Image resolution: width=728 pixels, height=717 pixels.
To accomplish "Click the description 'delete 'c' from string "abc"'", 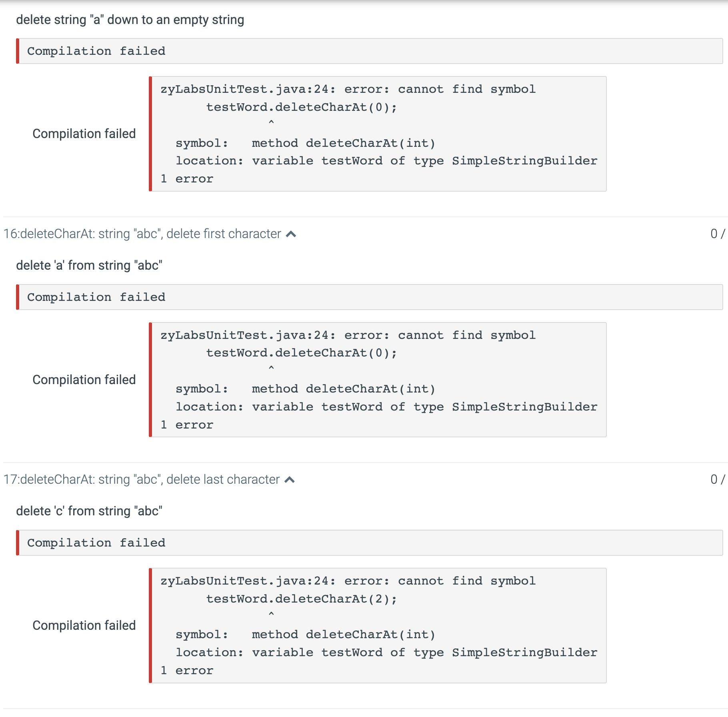I will click(x=89, y=511).
